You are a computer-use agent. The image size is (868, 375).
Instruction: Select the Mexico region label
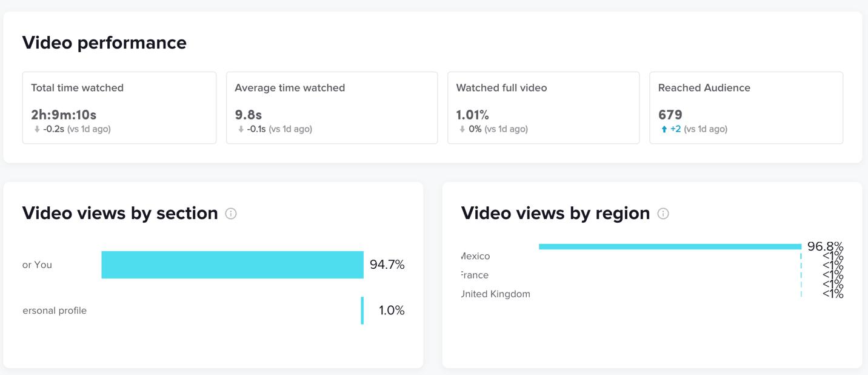click(475, 257)
